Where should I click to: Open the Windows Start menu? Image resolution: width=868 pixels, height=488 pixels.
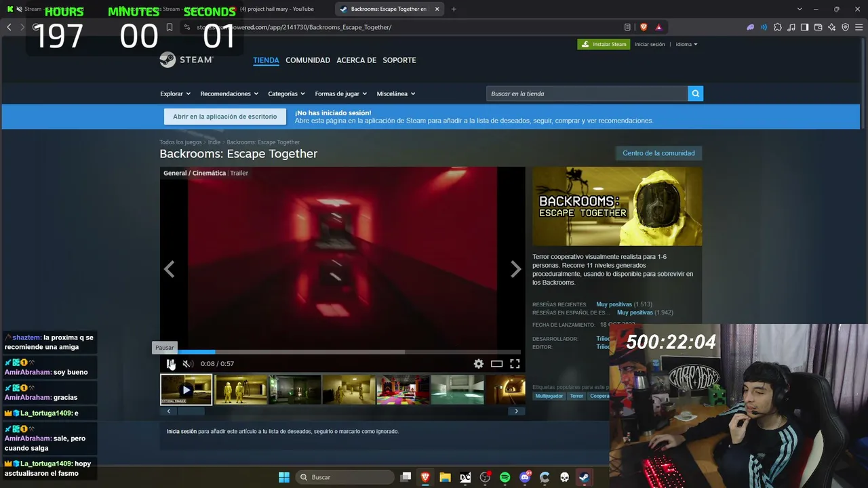284,477
